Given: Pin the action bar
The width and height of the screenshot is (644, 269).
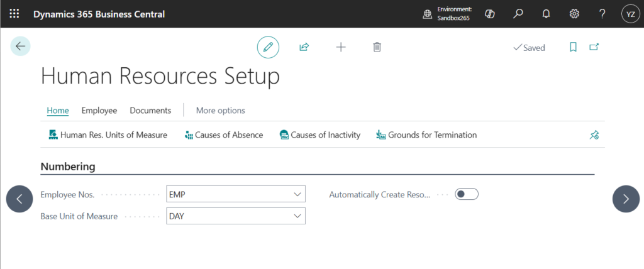Looking at the screenshot, I should [x=594, y=134].
